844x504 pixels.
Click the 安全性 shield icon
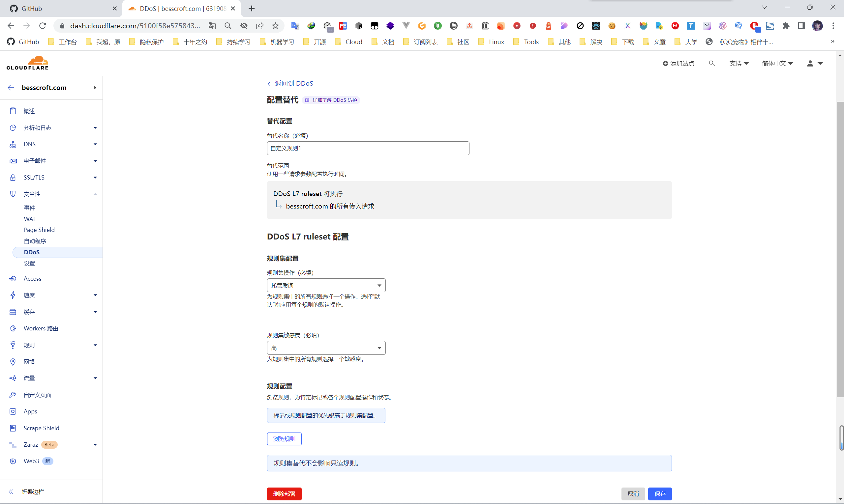13,194
